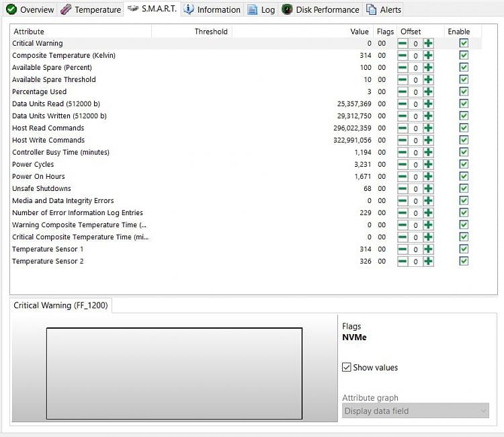Go to the Alerts tab
The image size is (504, 437).
click(x=384, y=9)
